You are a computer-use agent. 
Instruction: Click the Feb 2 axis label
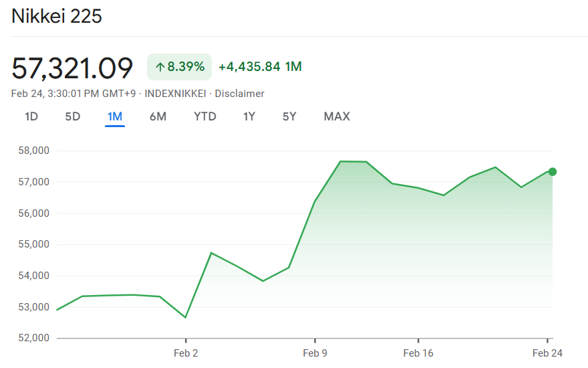tap(186, 353)
